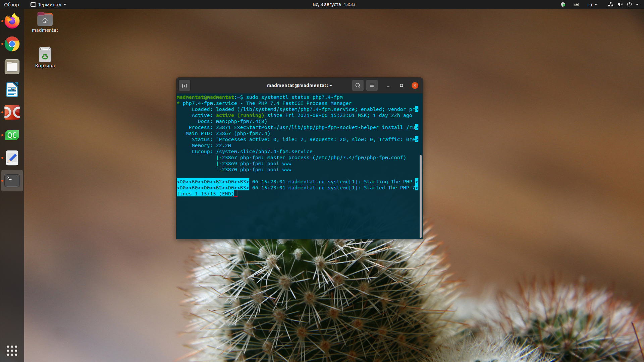
Task: Close the terminal window
Action: (x=415, y=85)
